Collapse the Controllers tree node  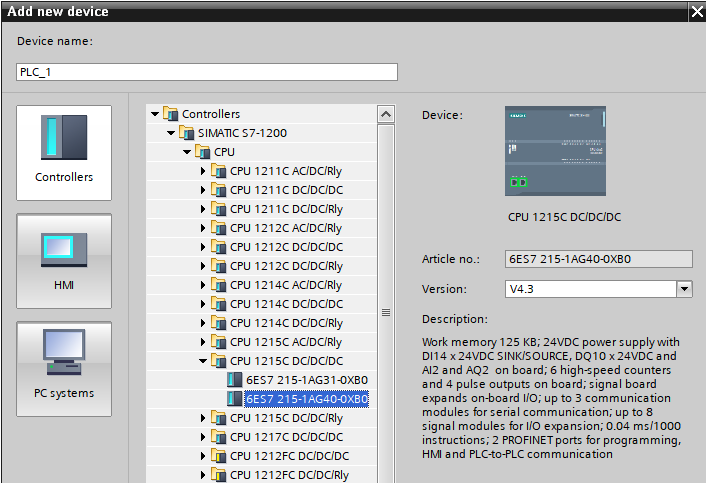coord(155,114)
